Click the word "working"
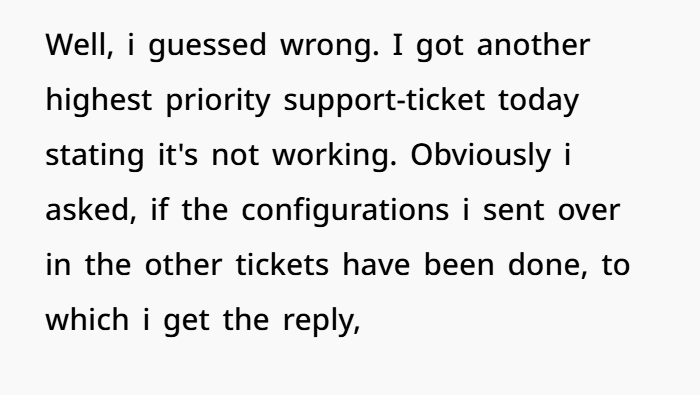Viewport: 700px width, 395px height. [x=334, y=156]
